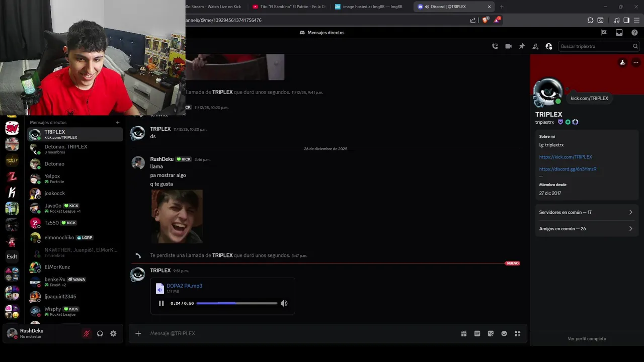
Task: Open the GIF picker
Action: 477,333
